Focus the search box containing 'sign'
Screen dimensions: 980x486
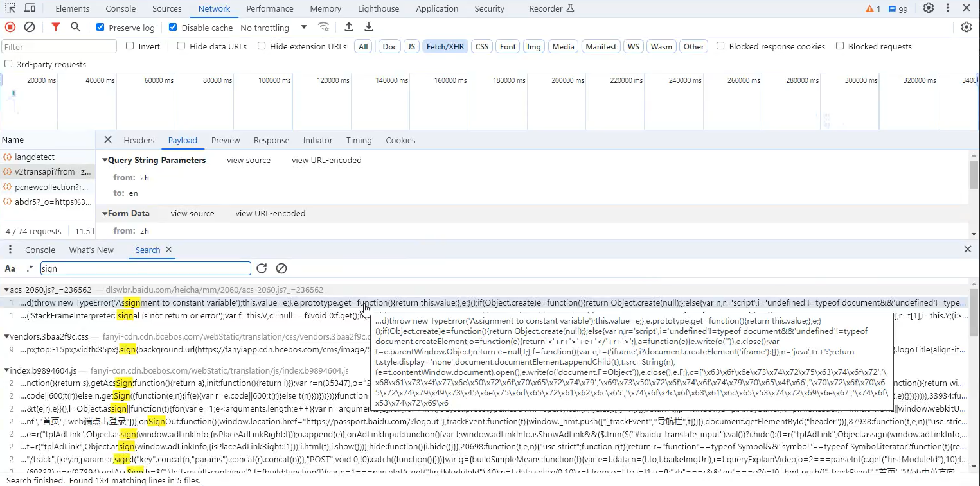[x=146, y=268]
